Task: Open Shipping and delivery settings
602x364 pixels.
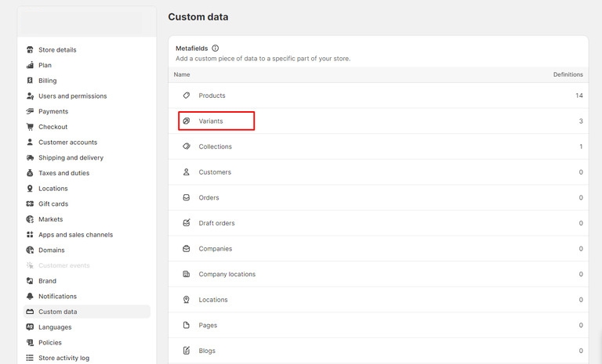Action: [x=71, y=158]
